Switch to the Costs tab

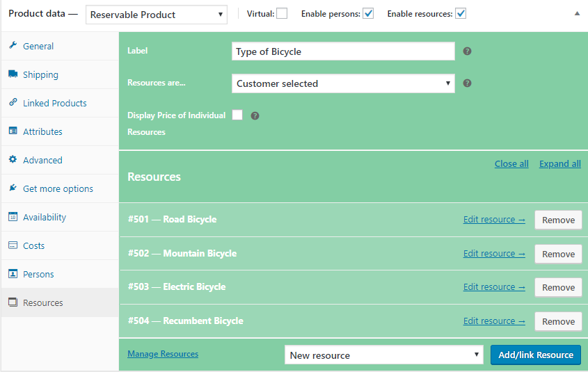tap(33, 245)
